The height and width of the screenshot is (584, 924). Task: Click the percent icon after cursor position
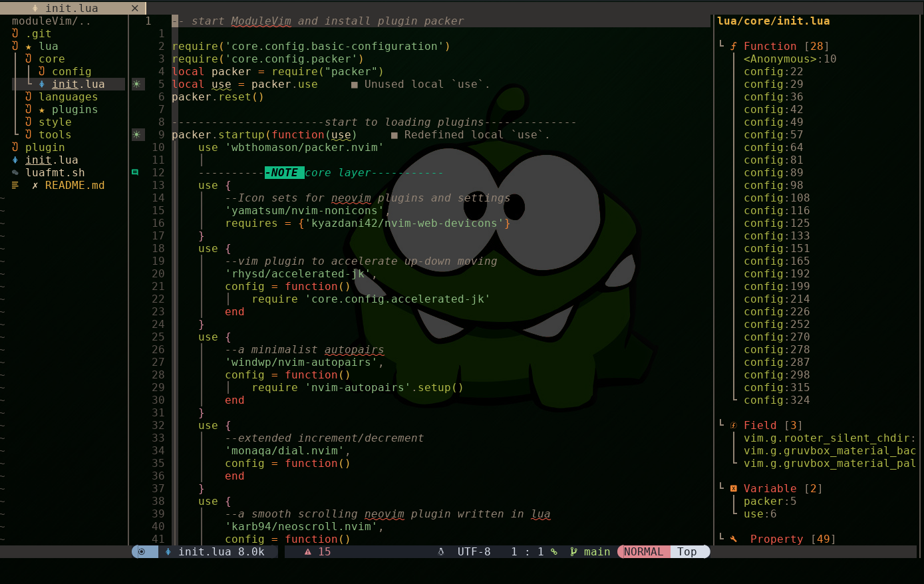pyautogui.click(x=554, y=552)
